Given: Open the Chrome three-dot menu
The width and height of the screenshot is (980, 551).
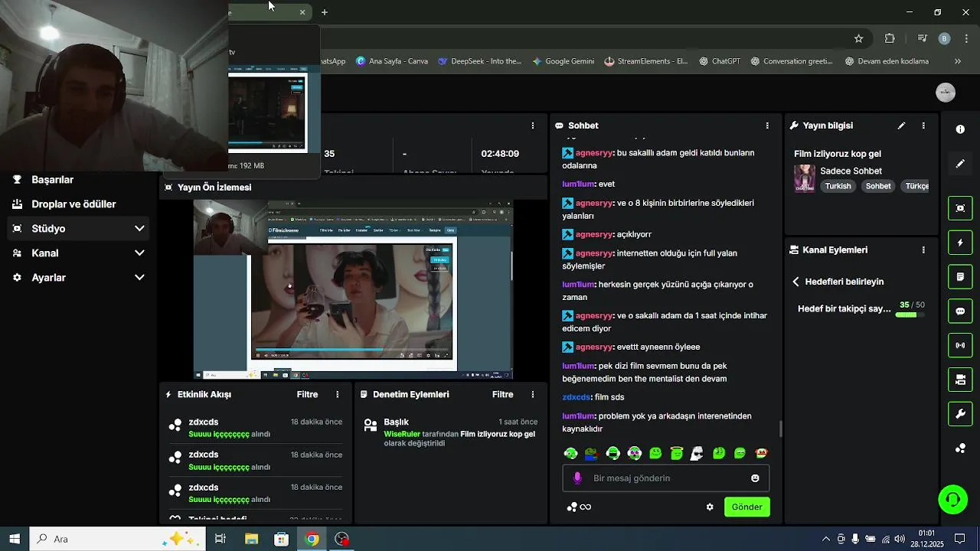Looking at the screenshot, I should [x=967, y=38].
